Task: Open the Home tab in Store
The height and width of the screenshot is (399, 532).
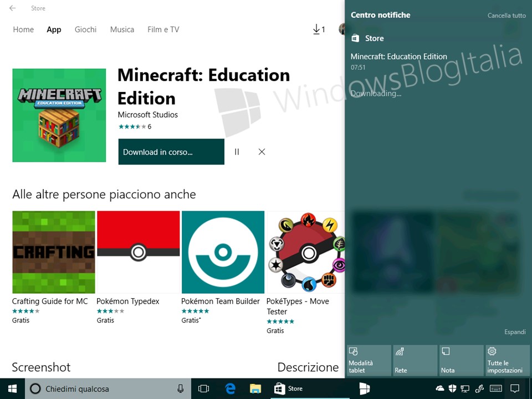Action: coord(23,29)
